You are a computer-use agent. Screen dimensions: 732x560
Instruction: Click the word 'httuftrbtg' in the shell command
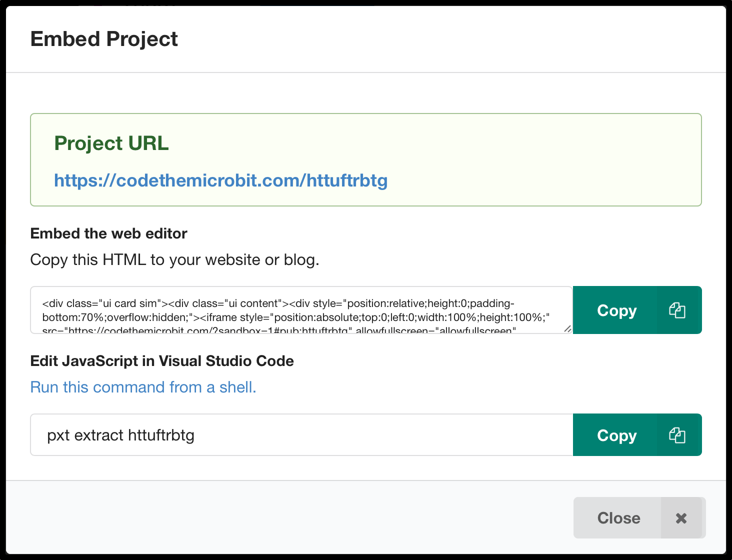(x=161, y=435)
